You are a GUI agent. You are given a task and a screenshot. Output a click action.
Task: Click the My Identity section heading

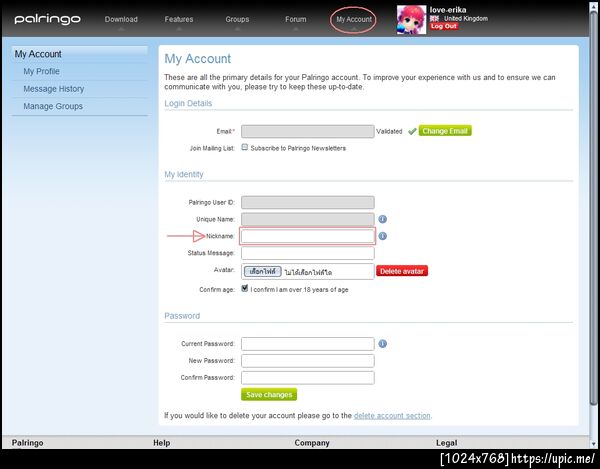tap(184, 174)
